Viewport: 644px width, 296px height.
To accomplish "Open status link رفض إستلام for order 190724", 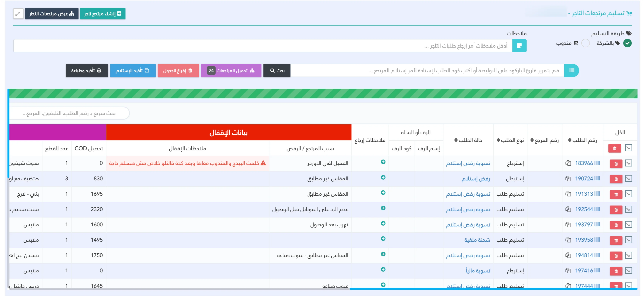I will 476,179.
